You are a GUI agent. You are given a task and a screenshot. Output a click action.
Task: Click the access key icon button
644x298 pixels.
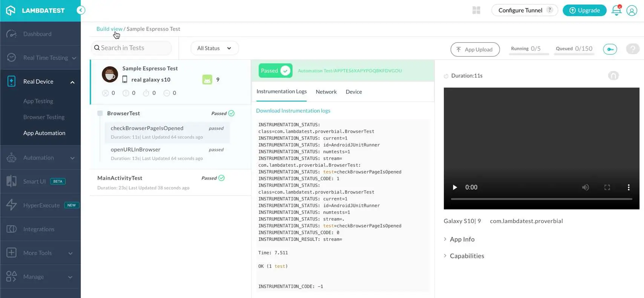[610, 49]
